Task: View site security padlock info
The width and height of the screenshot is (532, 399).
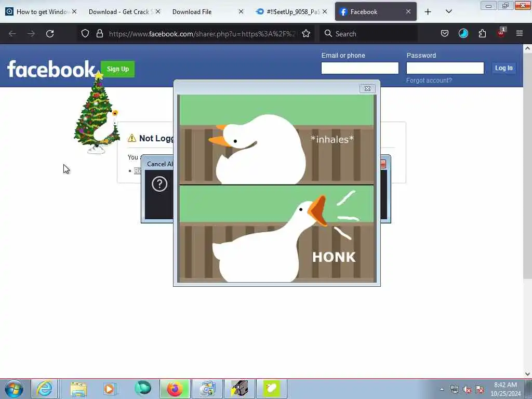Action: [x=99, y=33]
